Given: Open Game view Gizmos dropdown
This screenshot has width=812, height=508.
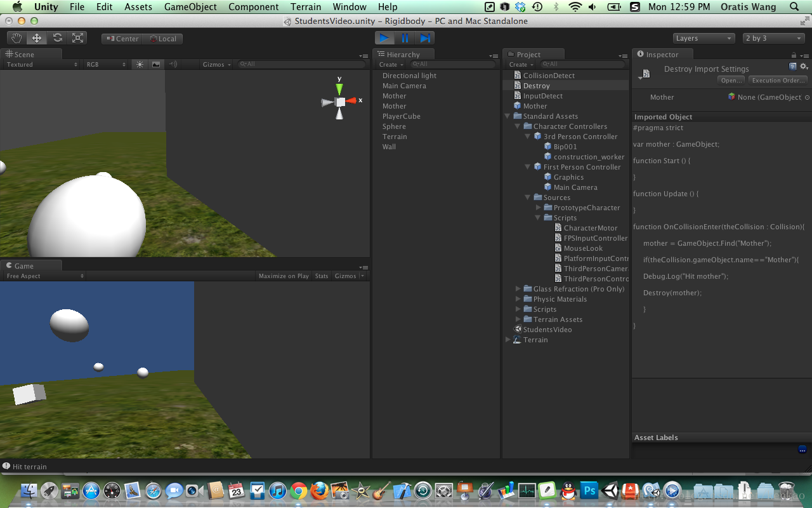Looking at the screenshot, I should pyautogui.click(x=349, y=276).
